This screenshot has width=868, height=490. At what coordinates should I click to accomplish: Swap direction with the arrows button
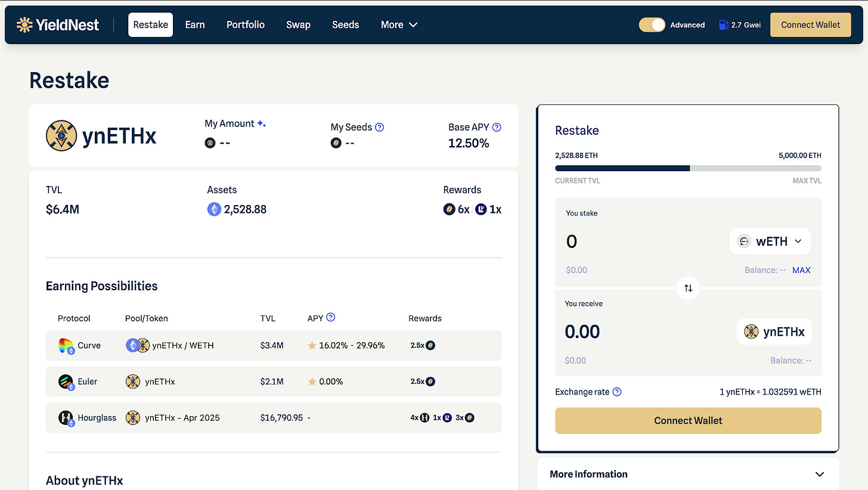tap(688, 288)
